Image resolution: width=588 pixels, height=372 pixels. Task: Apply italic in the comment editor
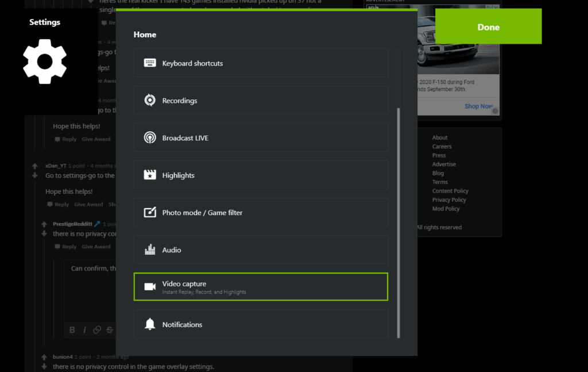pyautogui.click(x=84, y=329)
